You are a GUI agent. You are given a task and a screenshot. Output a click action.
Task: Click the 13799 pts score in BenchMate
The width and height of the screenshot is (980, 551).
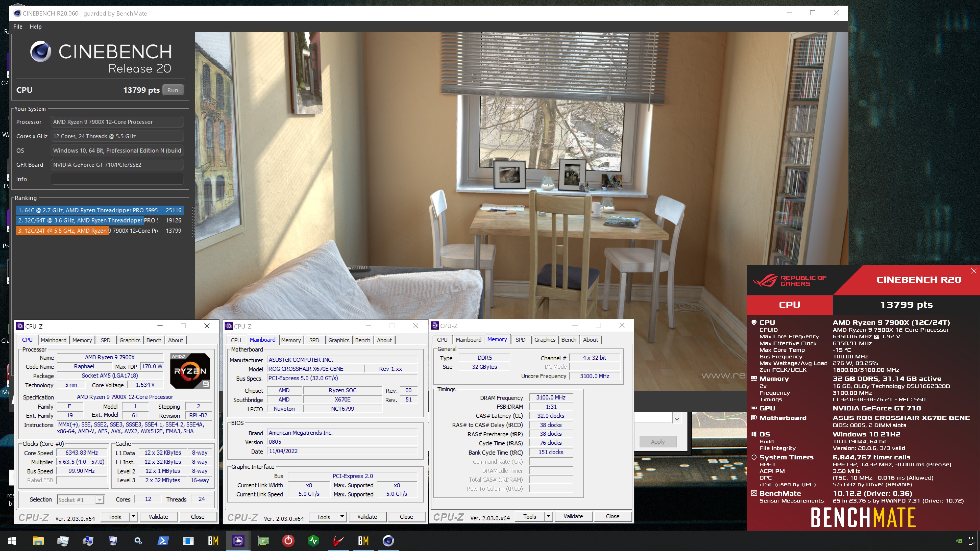click(x=906, y=305)
